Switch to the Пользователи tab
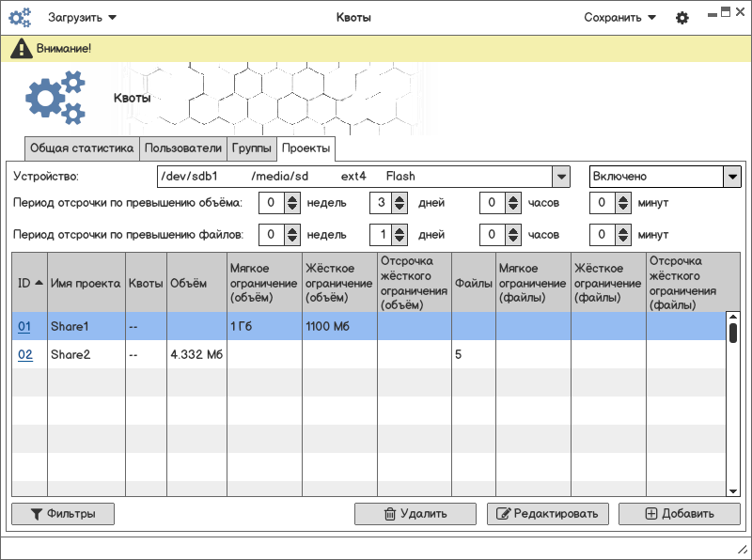 (x=183, y=148)
